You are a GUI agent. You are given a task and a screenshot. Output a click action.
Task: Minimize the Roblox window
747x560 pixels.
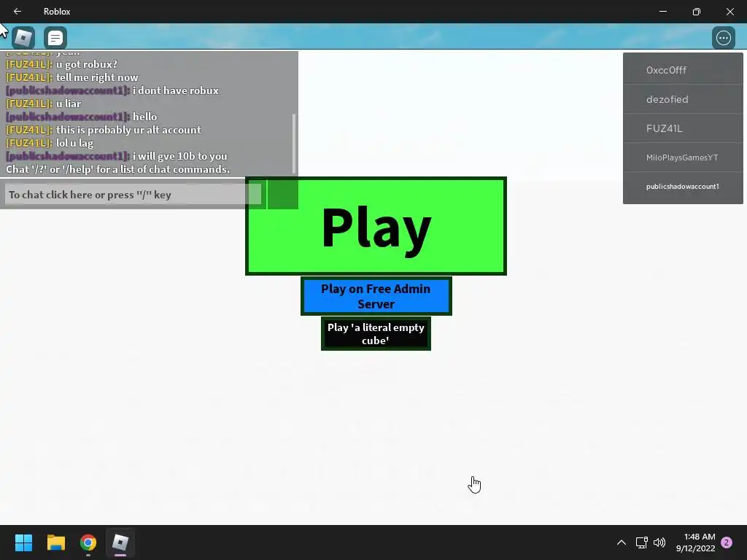pos(662,12)
